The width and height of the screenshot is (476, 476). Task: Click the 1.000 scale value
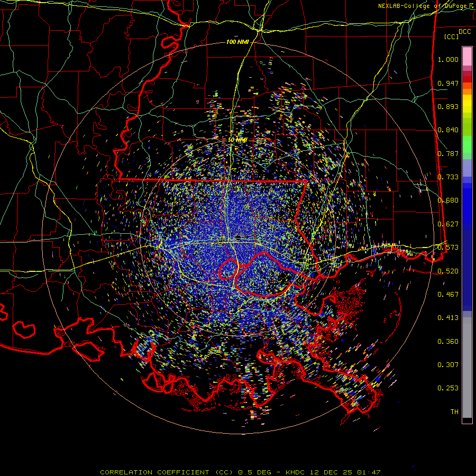[x=448, y=59]
